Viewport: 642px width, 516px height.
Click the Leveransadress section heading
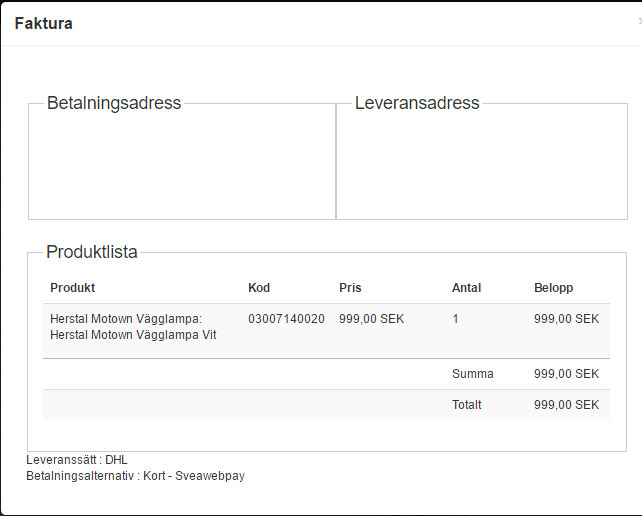click(417, 103)
